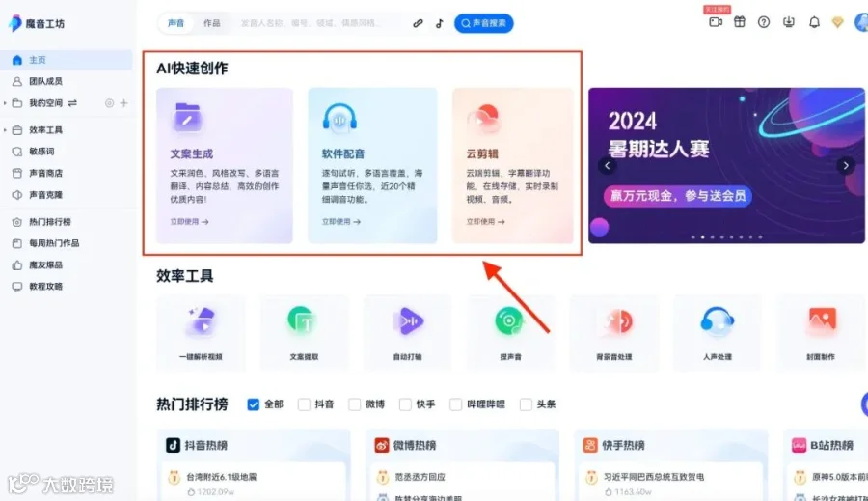The height and width of the screenshot is (501, 868).
Task: Open the 敏感词 sidebar icon
Action: 17,152
